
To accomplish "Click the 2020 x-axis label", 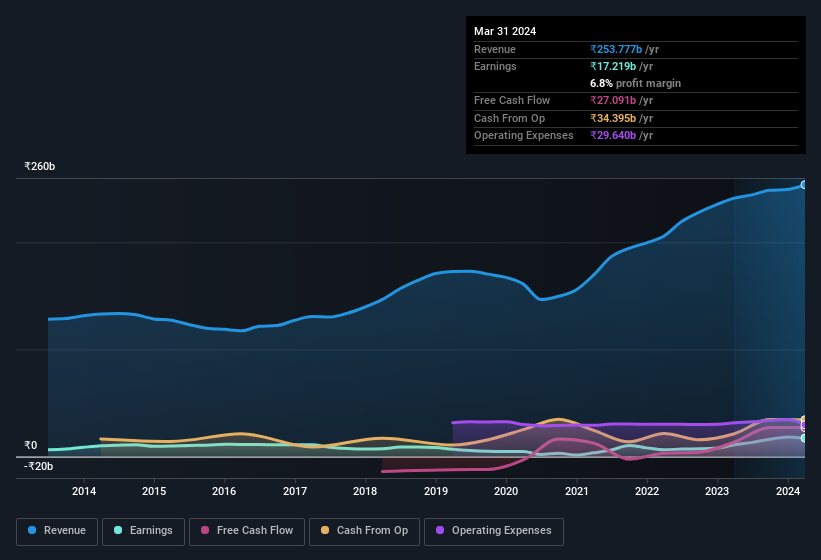I will click(506, 491).
